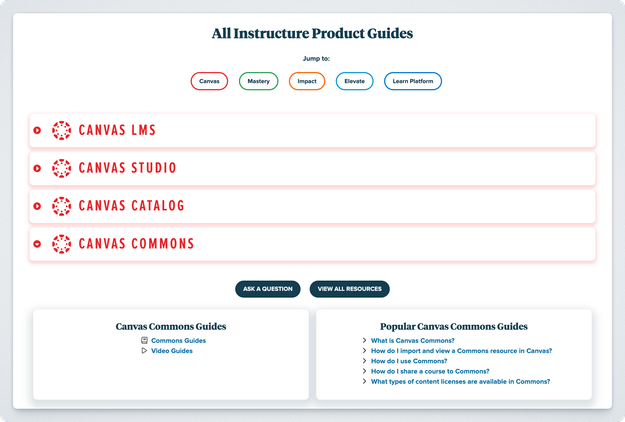Click the Canvas LMS logo icon
This screenshot has width=625, height=422.
[62, 130]
